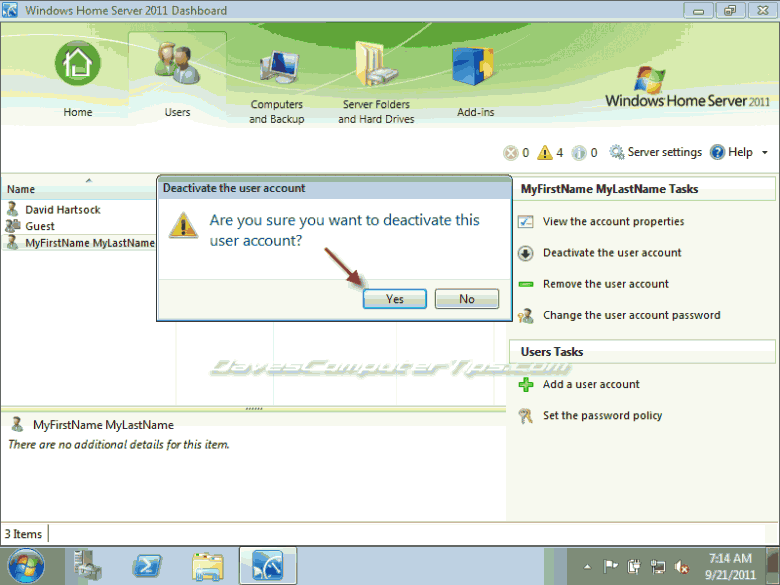
Task: Click Set the password policy task
Action: (602, 415)
